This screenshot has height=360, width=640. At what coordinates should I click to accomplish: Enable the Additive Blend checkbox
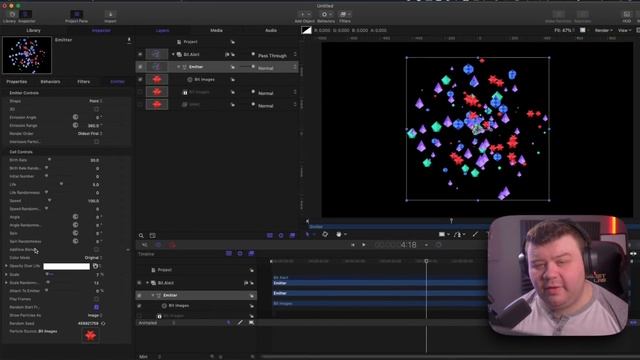click(96, 249)
